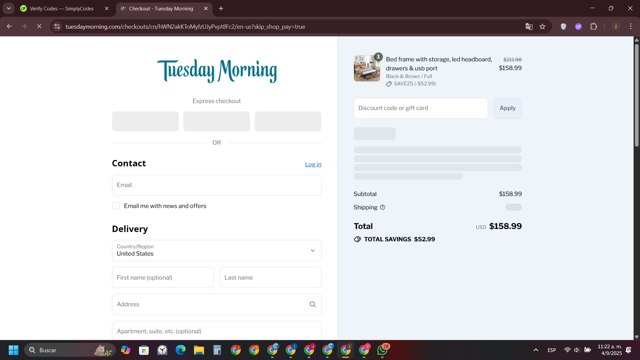The width and height of the screenshot is (640, 360).
Task: Click the Address field
Action: (x=217, y=304)
